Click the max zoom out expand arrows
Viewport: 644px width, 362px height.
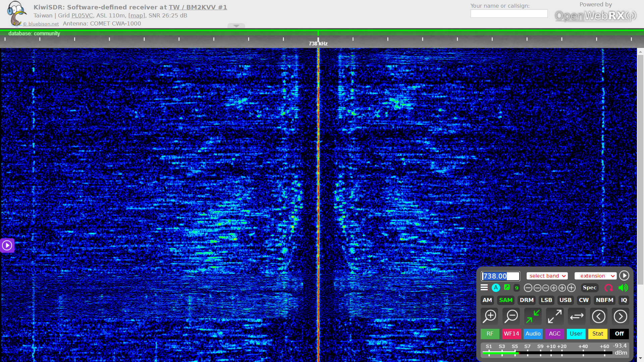555,316
